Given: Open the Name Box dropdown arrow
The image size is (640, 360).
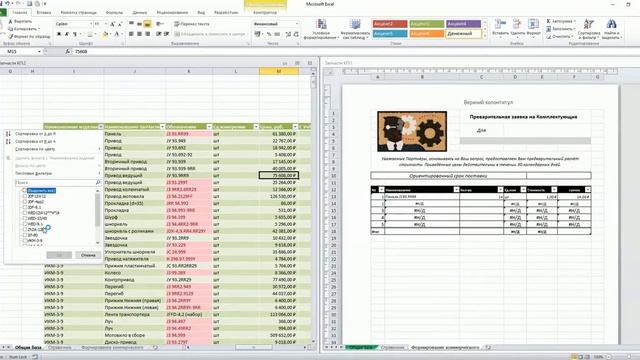Looking at the screenshot, I should click(39, 51).
